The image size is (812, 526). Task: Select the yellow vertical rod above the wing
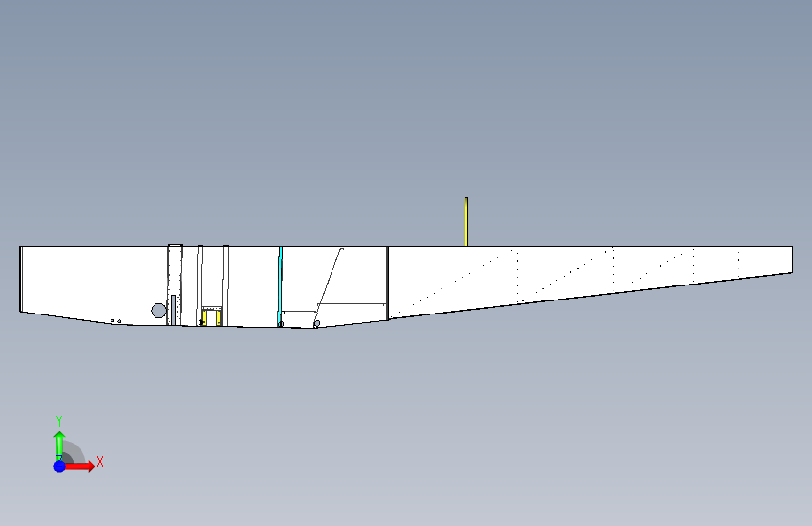pos(466,222)
